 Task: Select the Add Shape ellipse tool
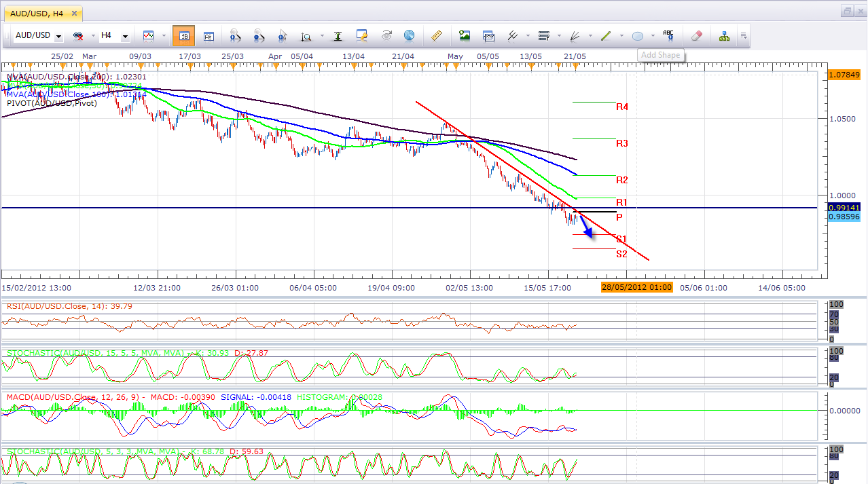[638, 36]
